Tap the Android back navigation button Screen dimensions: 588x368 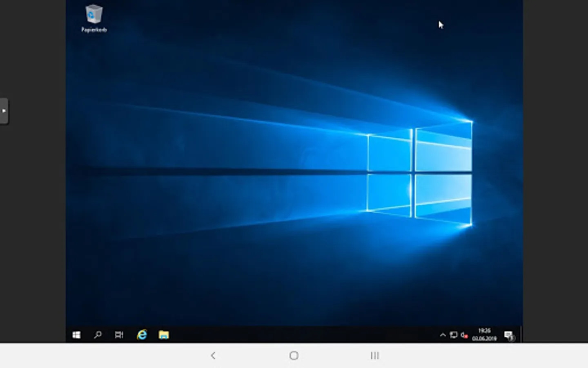(x=213, y=355)
